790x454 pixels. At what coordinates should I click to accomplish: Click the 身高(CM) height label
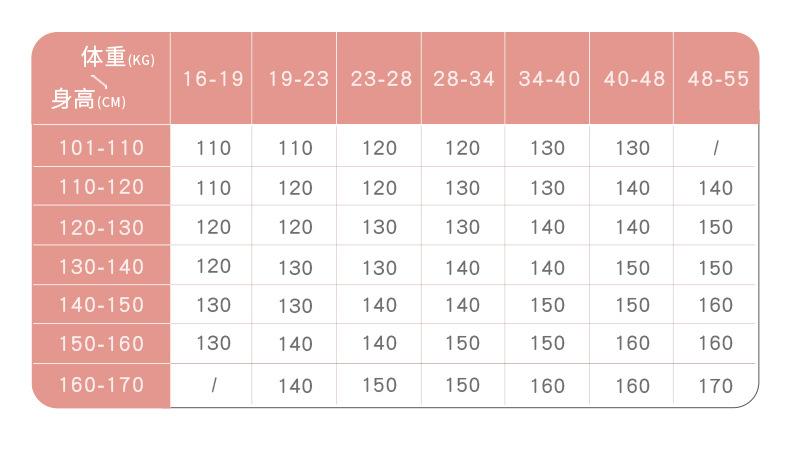[88, 100]
